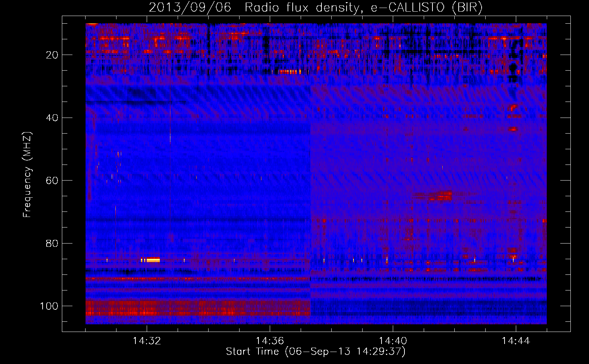This screenshot has width=589, height=364.
Task: Click the bright yellow burst near 85 MHz
Action: (150, 260)
